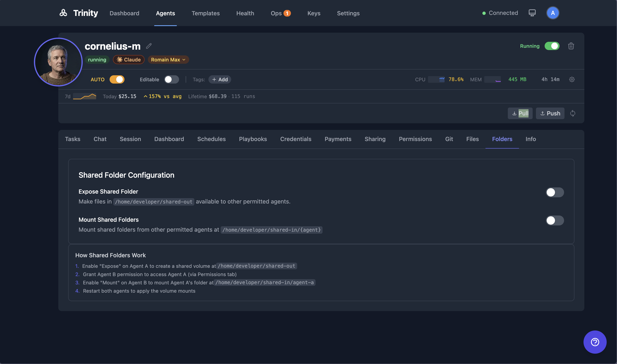Viewport: 617px width, 364px height.
Task: Switch to the Chat tab
Action: [100, 139]
